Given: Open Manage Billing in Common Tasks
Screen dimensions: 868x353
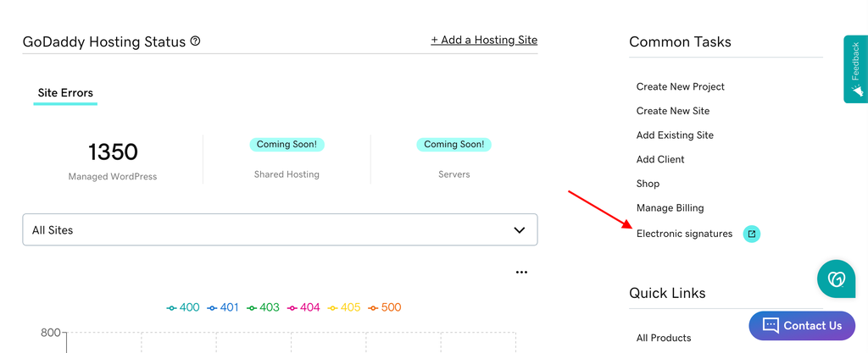Looking at the screenshot, I should [x=670, y=208].
